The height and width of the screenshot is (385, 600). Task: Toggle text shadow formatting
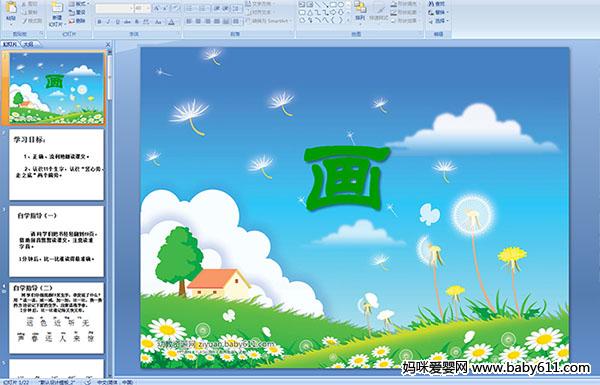(x=137, y=22)
